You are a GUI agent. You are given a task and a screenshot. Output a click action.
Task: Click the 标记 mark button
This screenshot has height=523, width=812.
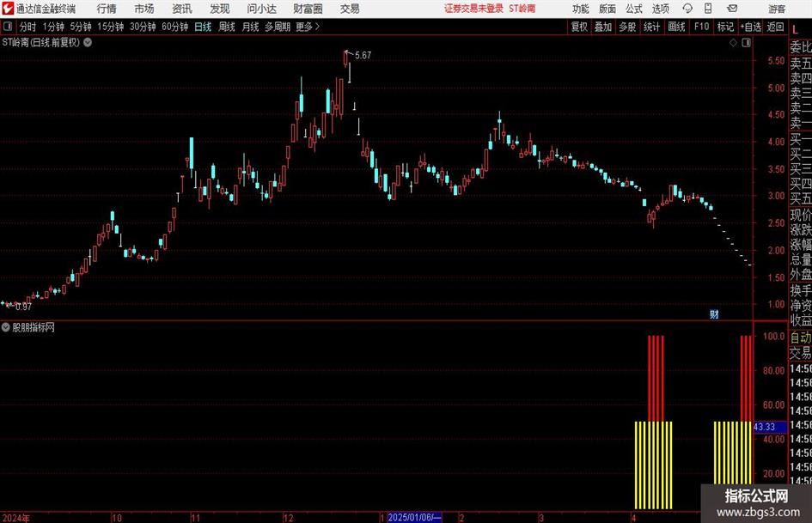(x=725, y=27)
